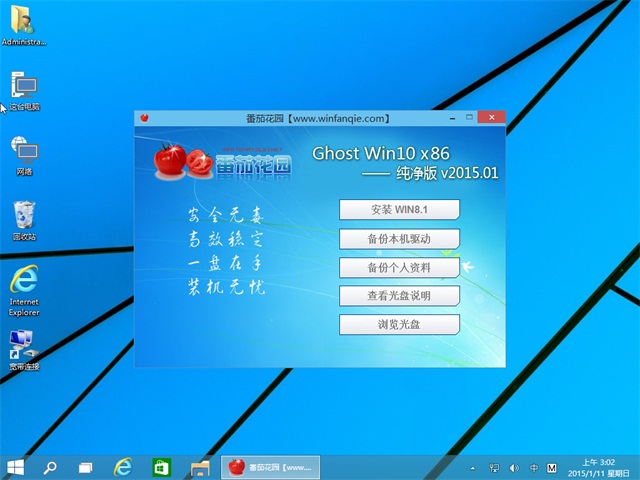Click 浏览光盘 browse disc button
640x480 pixels.
pos(399,325)
